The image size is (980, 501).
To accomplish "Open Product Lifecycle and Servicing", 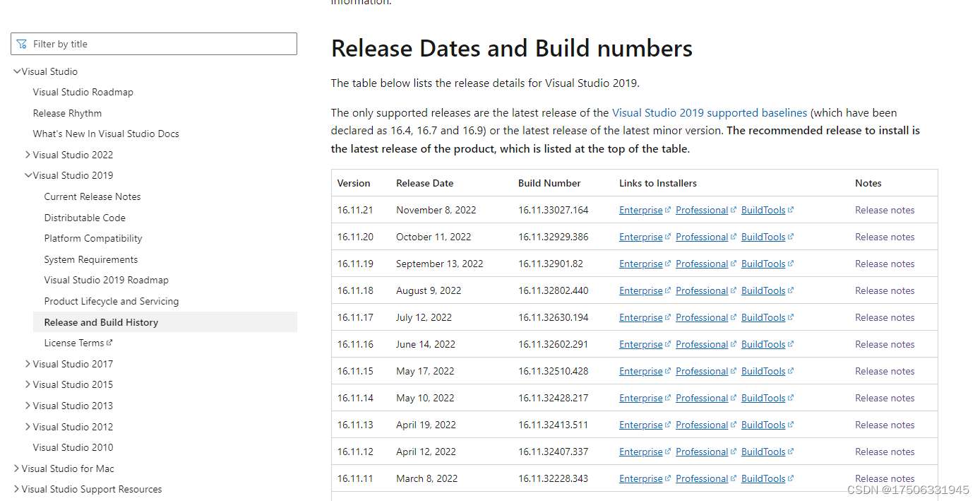I will coord(112,301).
